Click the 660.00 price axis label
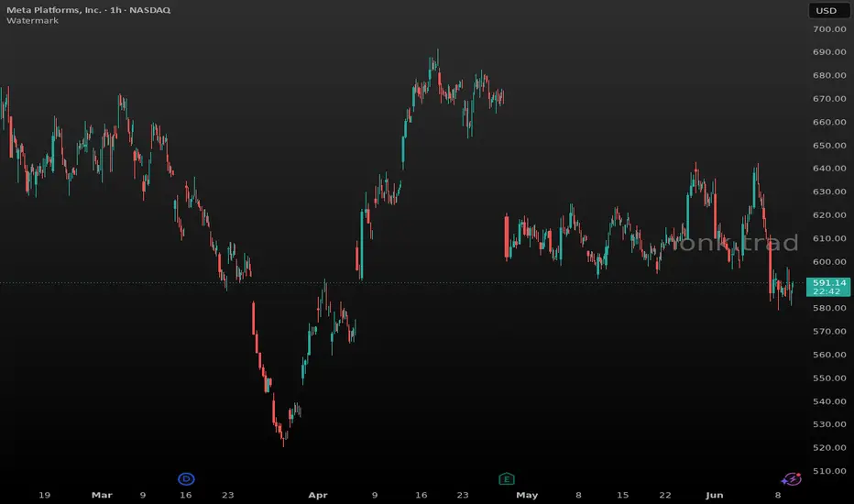The height and width of the screenshot is (504, 854). coord(829,122)
